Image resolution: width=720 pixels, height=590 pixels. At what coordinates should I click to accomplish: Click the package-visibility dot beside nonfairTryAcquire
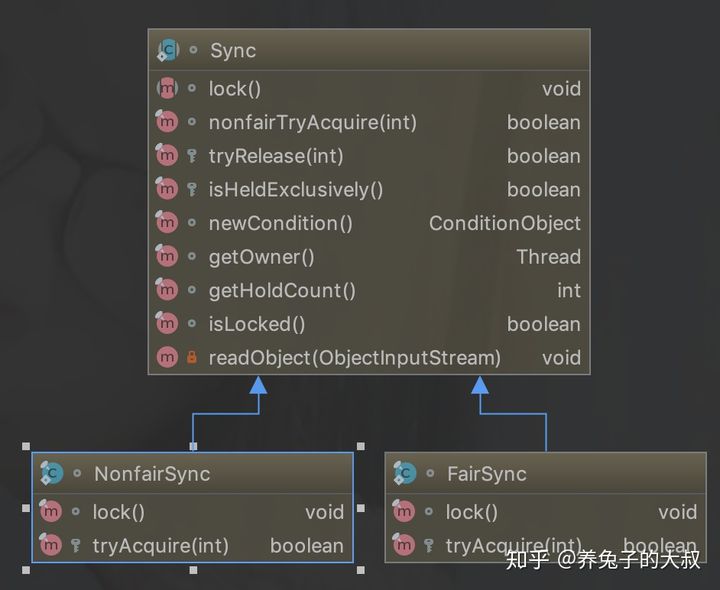[192, 122]
